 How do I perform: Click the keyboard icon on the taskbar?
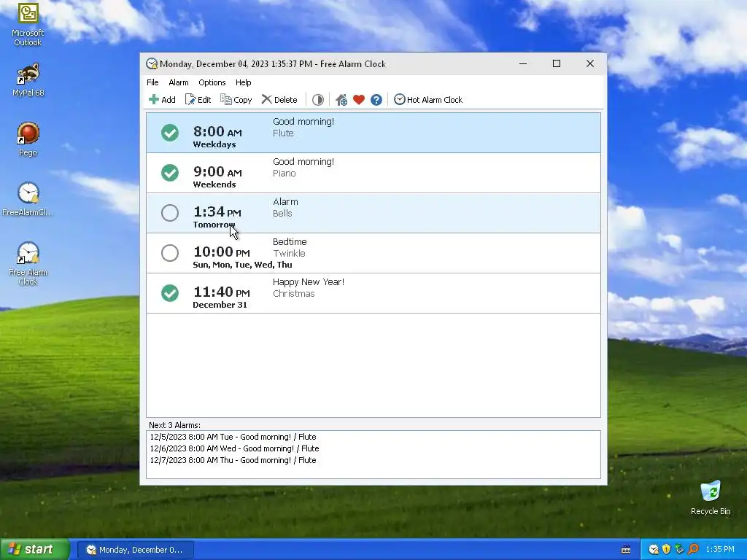tap(626, 550)
